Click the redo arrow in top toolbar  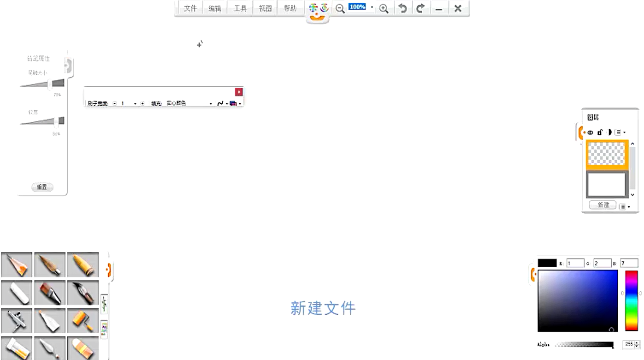pyautogui.click(x=420, y=8)
